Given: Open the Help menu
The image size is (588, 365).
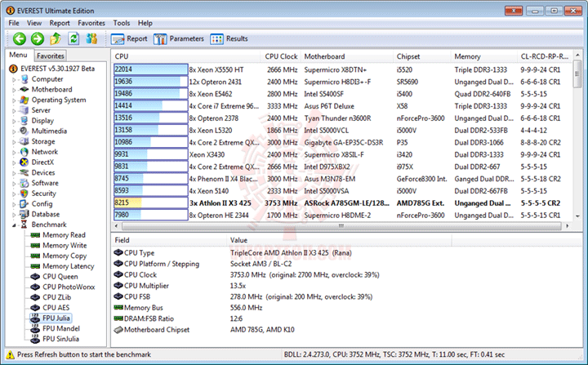Looking at the screenshot, I should pyautogui.click(x=145, y=23).
